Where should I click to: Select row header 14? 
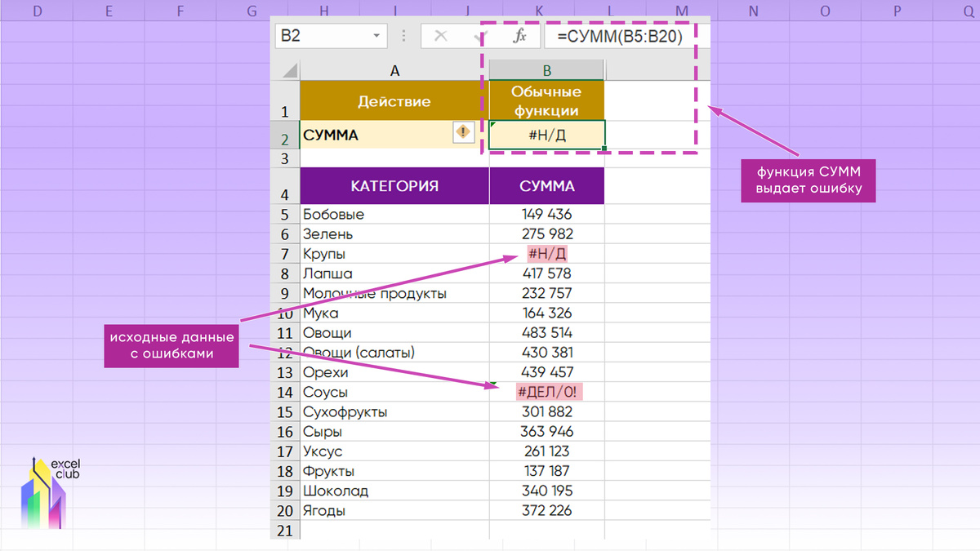point(285,392)
